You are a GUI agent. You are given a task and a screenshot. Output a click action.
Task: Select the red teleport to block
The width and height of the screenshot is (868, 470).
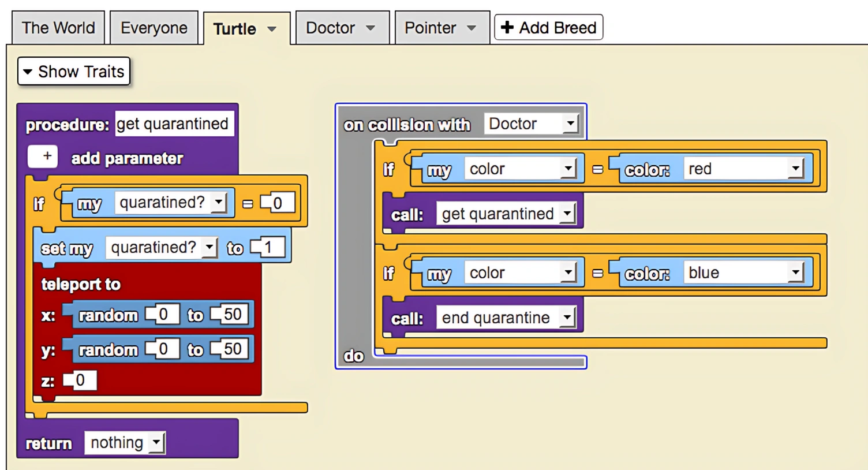pos(81,284)
